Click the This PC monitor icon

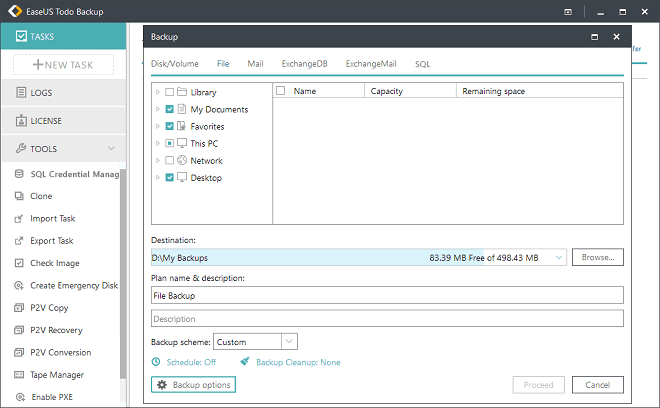(182, 143)
